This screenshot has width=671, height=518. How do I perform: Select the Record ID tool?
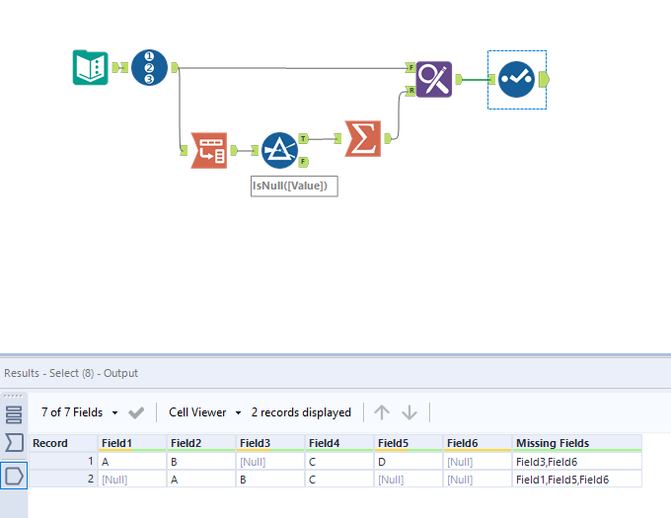point(149,68)
